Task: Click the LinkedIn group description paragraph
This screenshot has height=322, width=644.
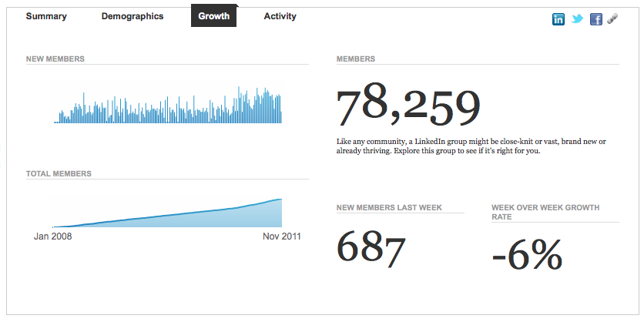Action: click(x=471, y=146)
